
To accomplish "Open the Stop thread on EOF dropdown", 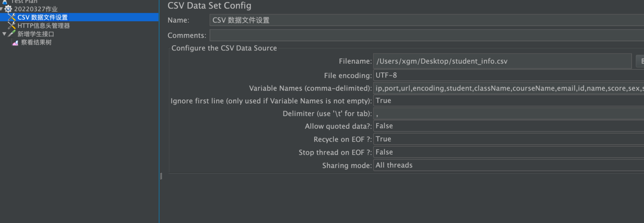I will pos(506,152).
